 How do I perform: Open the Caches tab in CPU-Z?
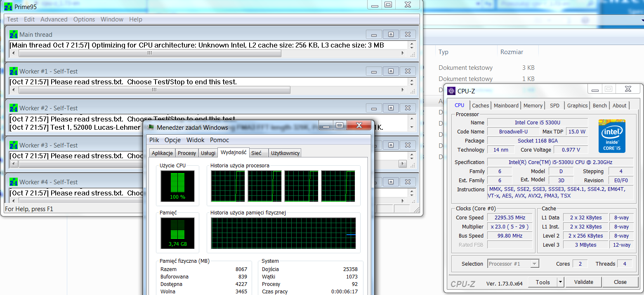pyautogui.click(x=481, y=105)
